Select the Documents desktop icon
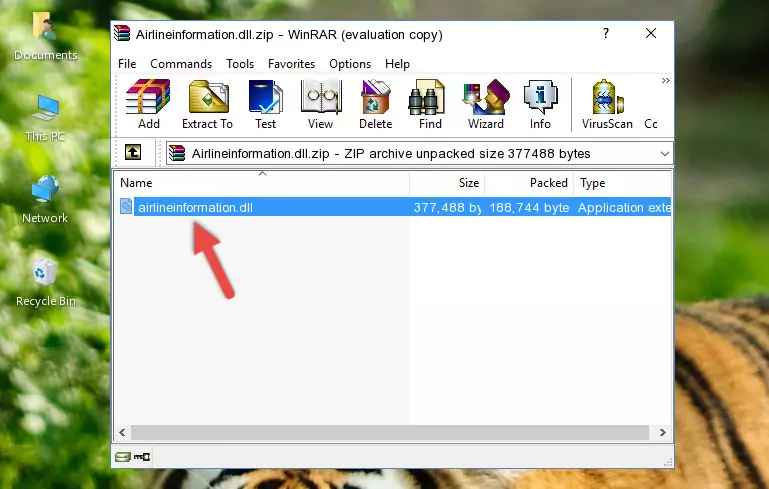This screenshot has width=769, height=489. 45,37
